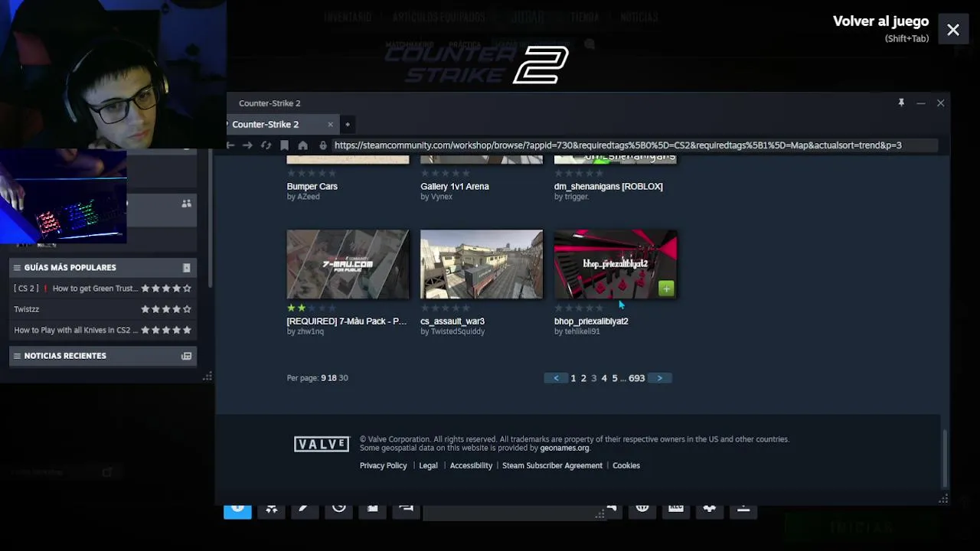Open the Twistzz guide row
The image size is (980, 551).
103,309
